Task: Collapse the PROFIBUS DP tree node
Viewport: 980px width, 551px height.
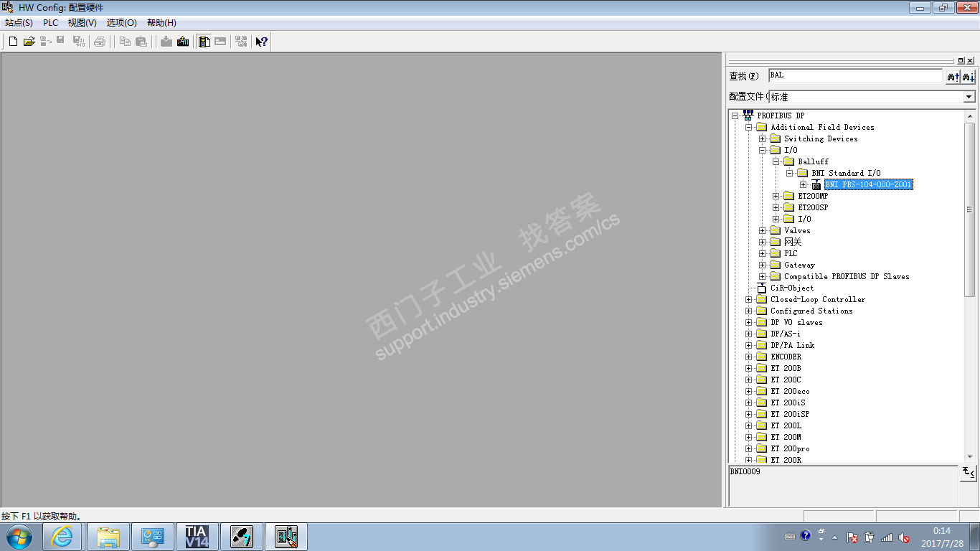Action: [735, 116]
